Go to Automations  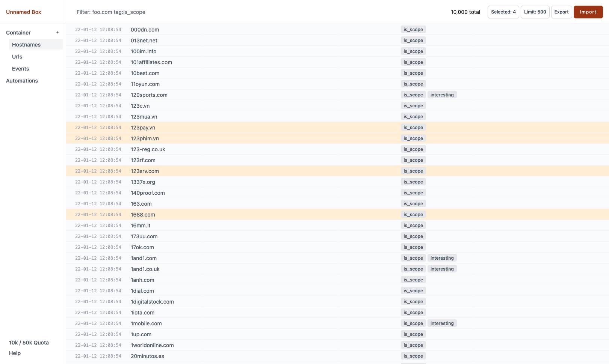pyautogui.click(x=22, y=81)
